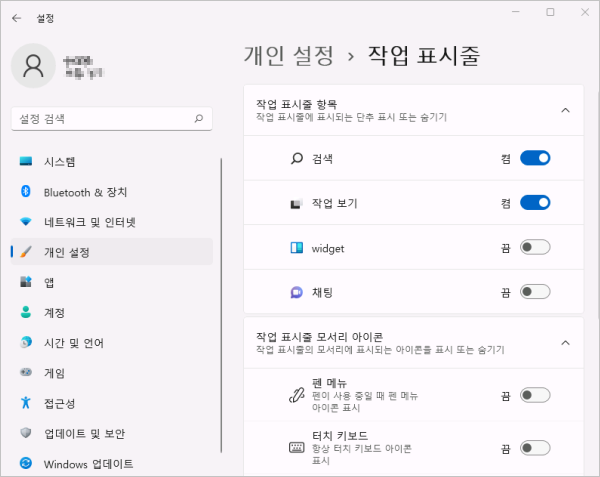600x477 pixels.
Task: Click the 작업 표시줄 항목 header text
Action: [x=297, y=104]
